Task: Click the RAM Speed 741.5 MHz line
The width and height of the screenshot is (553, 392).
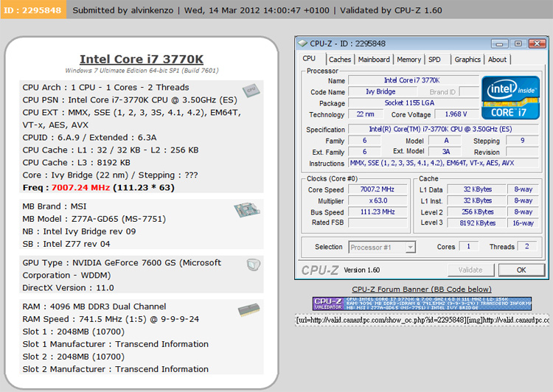Action: coord(111,319)
